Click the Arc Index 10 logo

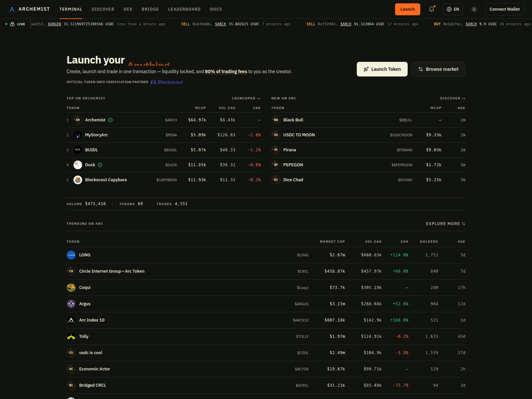coord(71,320)
